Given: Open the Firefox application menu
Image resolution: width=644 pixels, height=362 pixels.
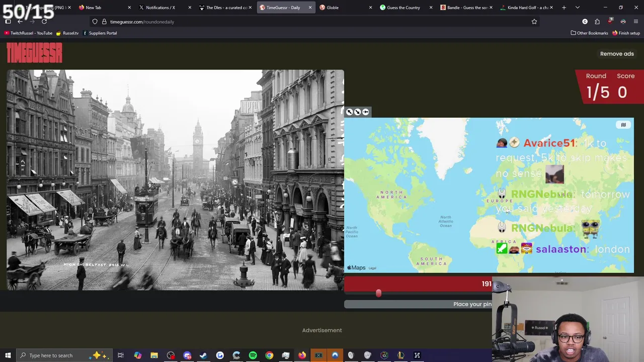Looking at the screenshot, I should (636, 22).
